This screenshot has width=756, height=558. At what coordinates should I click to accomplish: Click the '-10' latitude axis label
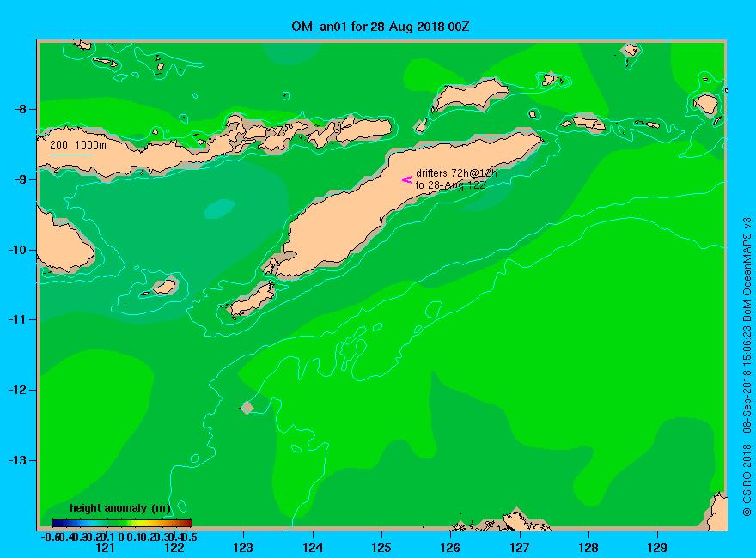pyautogui.click(x=17, y=250)
